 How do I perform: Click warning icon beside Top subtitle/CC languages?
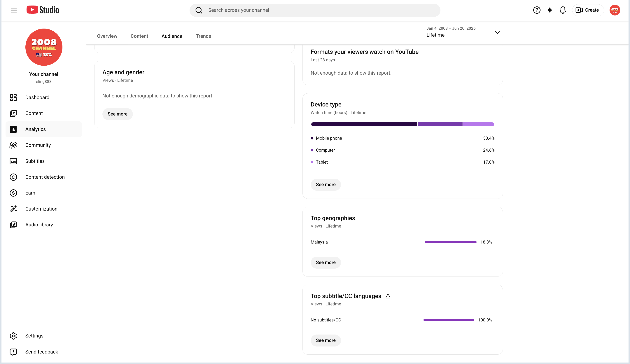click(x=388, y=296)
